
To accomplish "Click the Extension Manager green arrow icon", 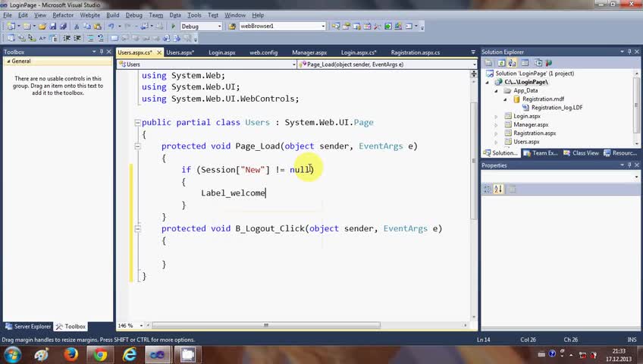I will (x=387, y=27).
